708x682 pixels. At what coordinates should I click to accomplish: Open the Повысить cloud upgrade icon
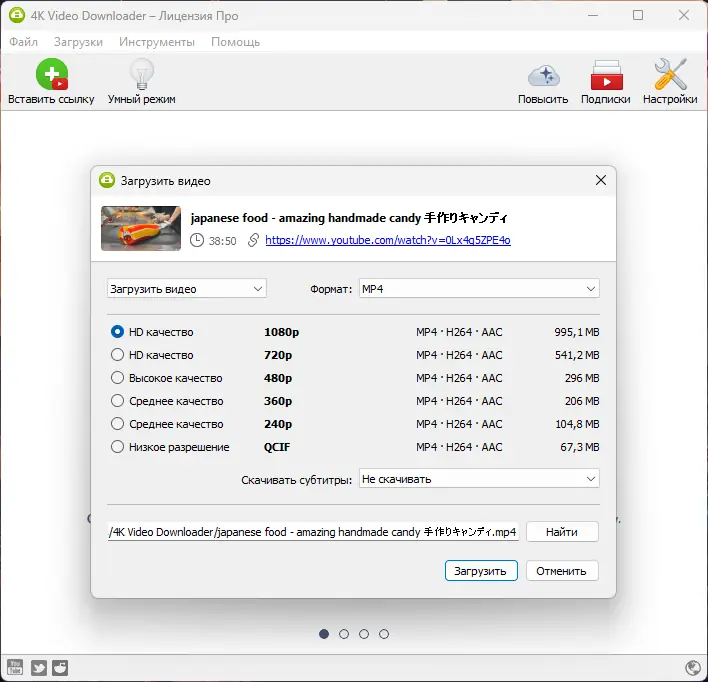[544, 75]
